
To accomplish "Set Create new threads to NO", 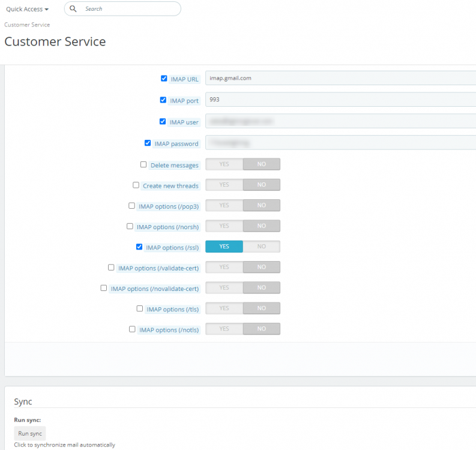I will coord(262,185).
